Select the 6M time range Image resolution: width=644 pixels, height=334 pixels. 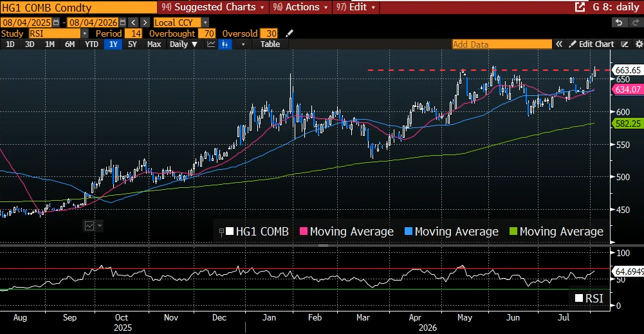pos(70,44)
